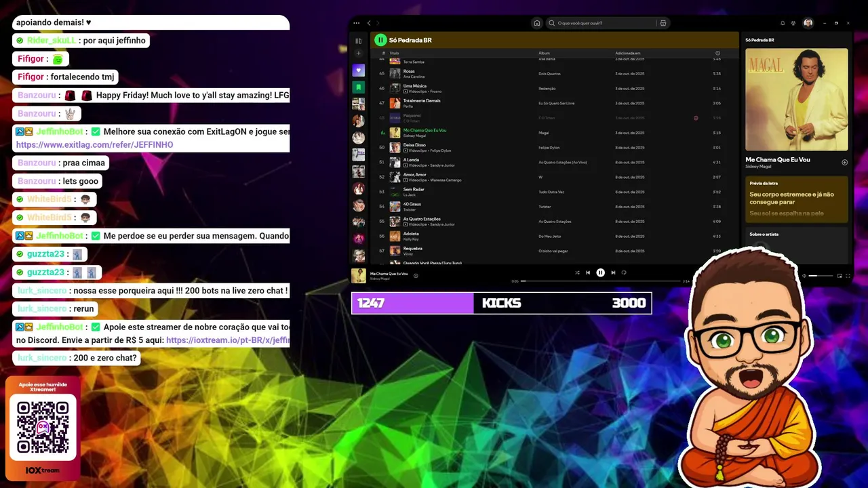Screen dimensions: 868x488
Task: Open Your Episodes green bookmark in sidebar
Action: tap(359, 87)
